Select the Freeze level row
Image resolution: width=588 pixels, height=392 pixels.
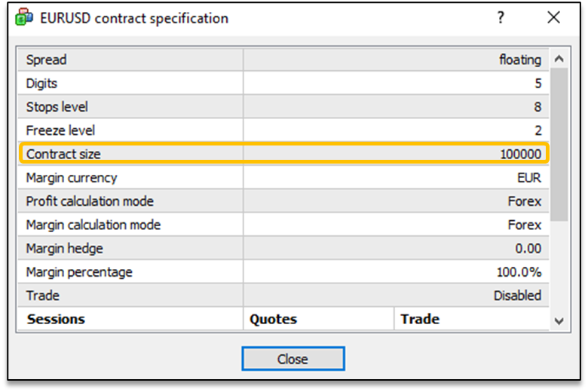click(x=283, y=130)
